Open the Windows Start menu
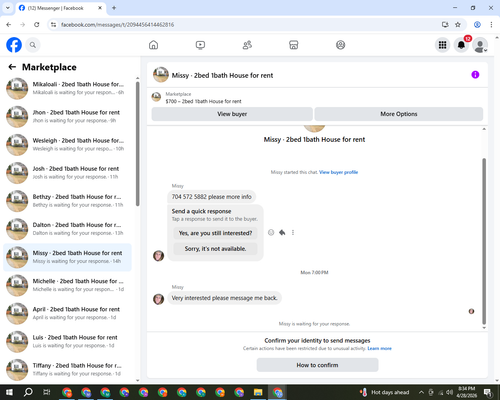 (x=9, y=392)
